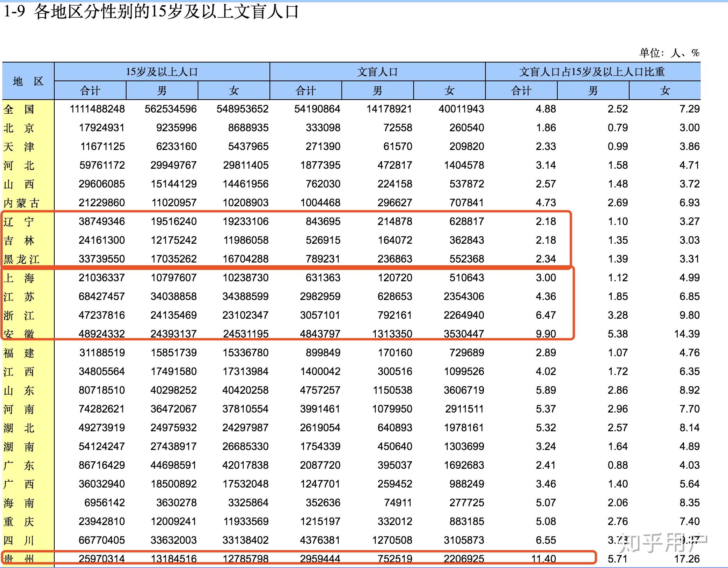Click national female illiteracy rate 7.29
Image resolution: width=728 pixels, height=568 pixels.
tap(689, 109)
